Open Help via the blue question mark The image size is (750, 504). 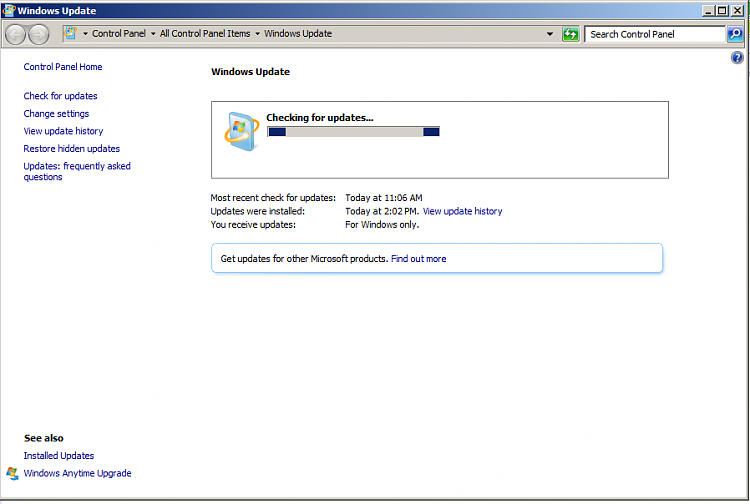click(737, 58)
